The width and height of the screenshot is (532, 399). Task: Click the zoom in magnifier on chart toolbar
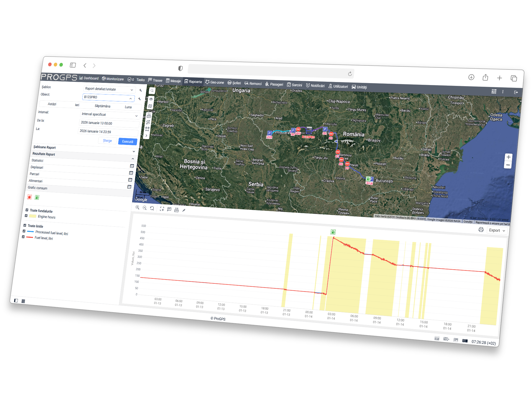pyautogui.click(x=137, y=208)
